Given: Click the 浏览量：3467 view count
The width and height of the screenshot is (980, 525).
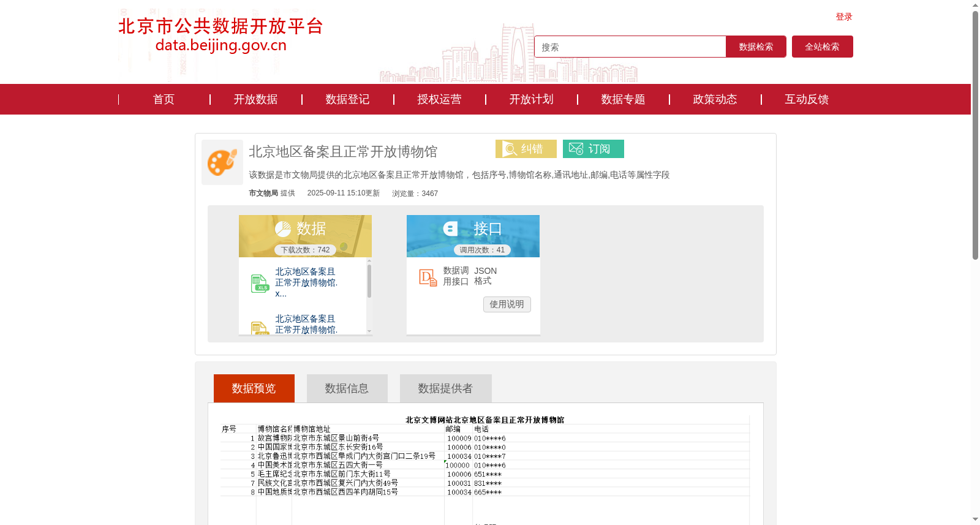Looking at the screenshot, I should tap(415, 194).
